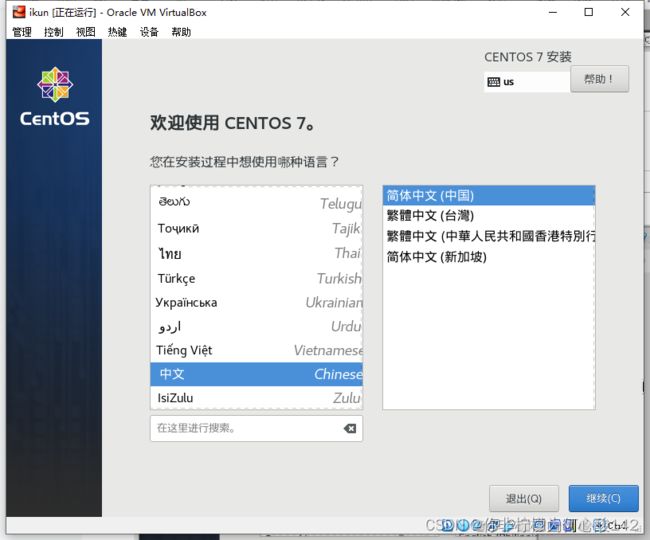Screen dimensions: 650x540
Task: Choose 简体中文 (新加坡) locale
Action: tap(489, 257)
